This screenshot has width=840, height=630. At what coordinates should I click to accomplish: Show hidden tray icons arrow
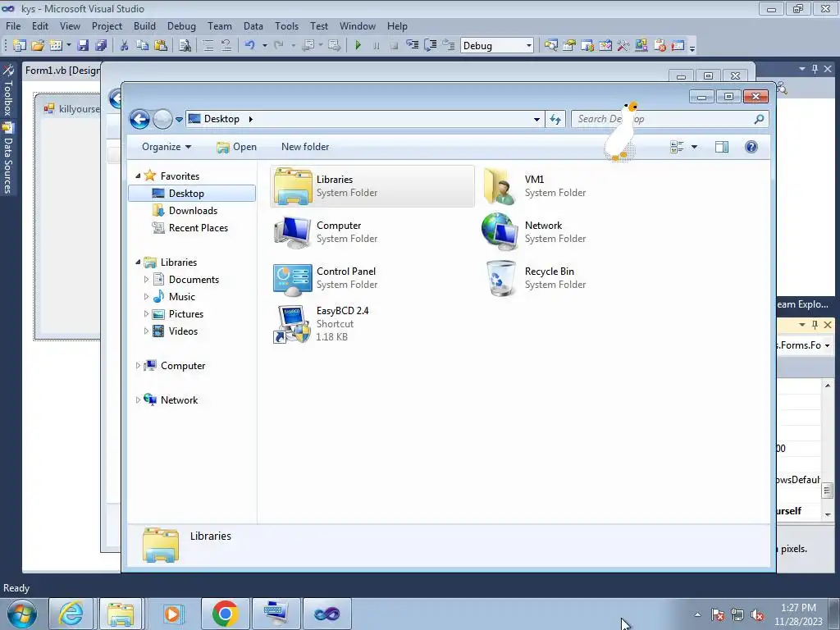(697, 614)
